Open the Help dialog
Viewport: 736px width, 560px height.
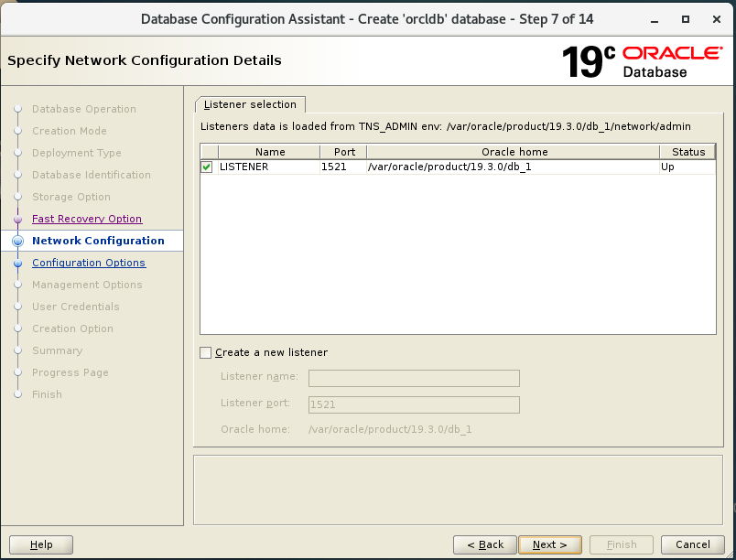(40, 544)
